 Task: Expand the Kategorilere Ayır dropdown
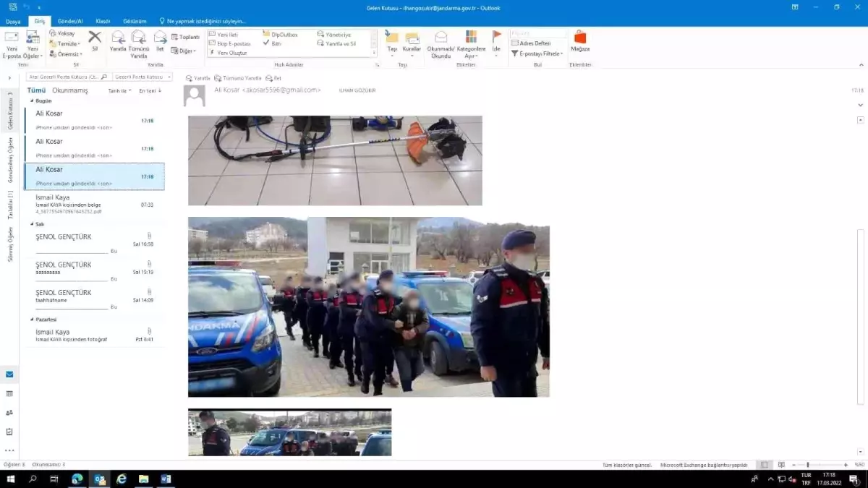(x=471, y=45)
